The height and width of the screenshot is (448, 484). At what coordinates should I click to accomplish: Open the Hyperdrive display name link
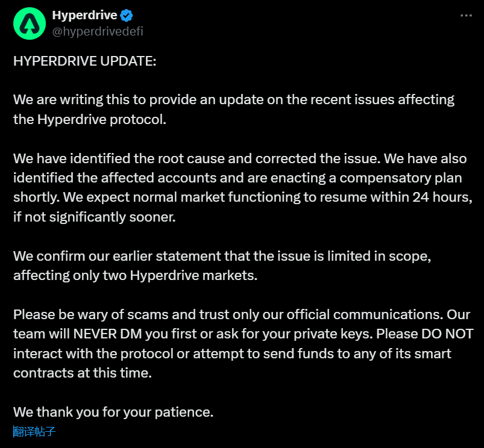point(84,16)
